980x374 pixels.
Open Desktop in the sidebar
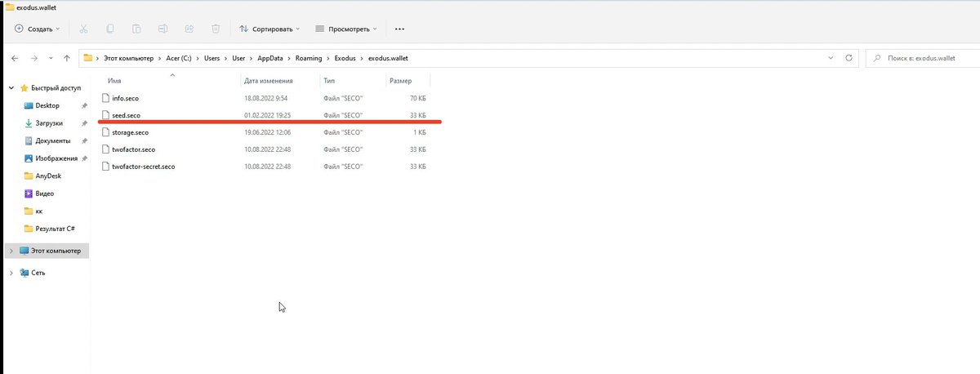point(47,105)
